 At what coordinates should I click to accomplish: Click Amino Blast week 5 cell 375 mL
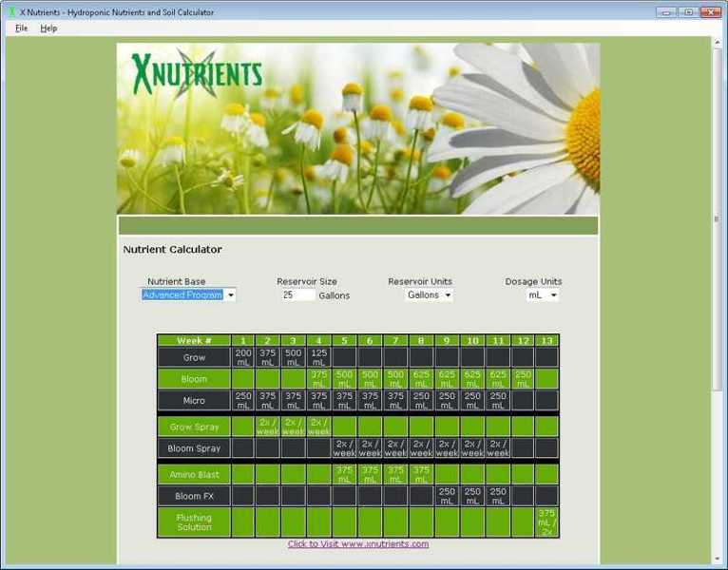coord(344,474)
